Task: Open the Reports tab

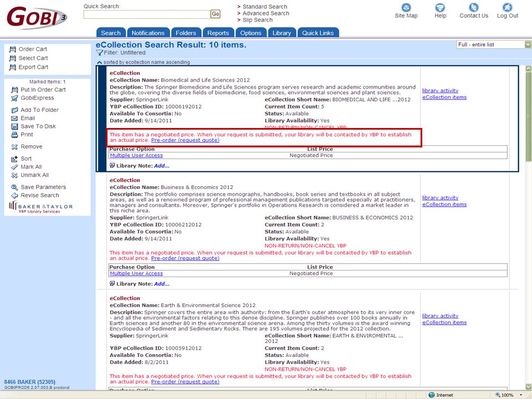Action: (218, 33)
